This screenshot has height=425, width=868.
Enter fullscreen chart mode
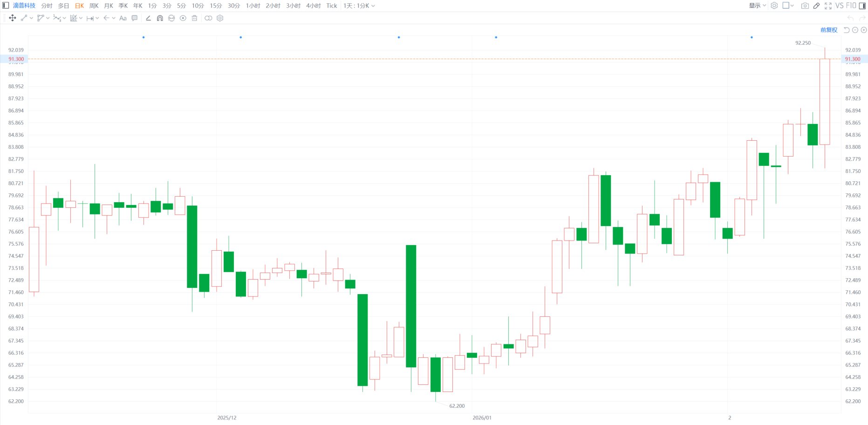[828, 6]
